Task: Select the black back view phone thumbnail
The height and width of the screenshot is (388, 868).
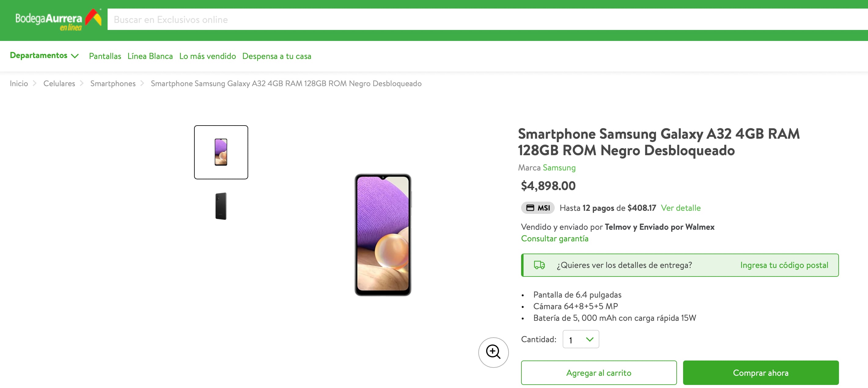Action: point(221,206)
